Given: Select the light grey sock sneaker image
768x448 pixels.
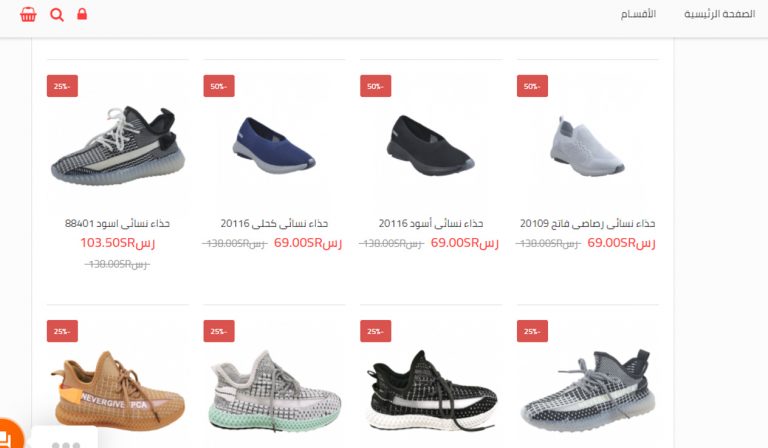Looking at the screenshot, I should (x=587, y=145).
